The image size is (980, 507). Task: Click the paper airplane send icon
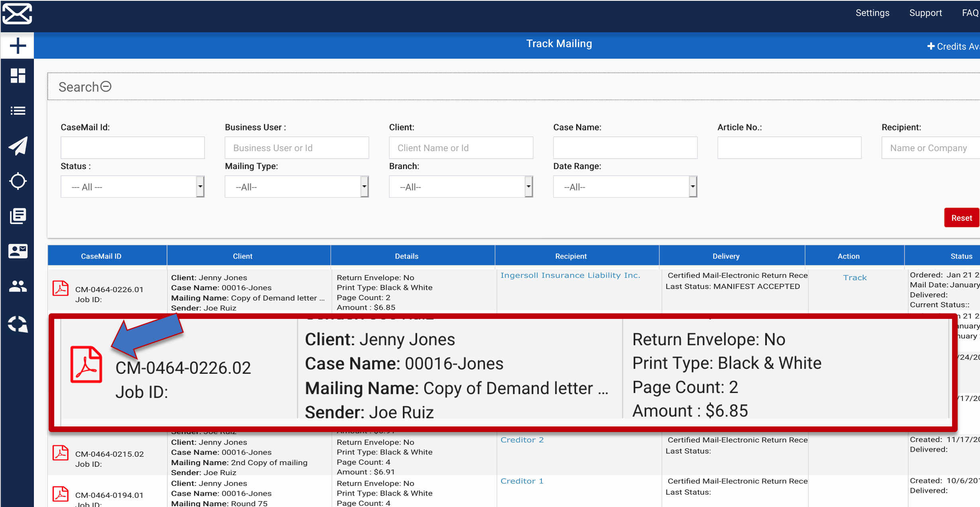coord(18,145)
